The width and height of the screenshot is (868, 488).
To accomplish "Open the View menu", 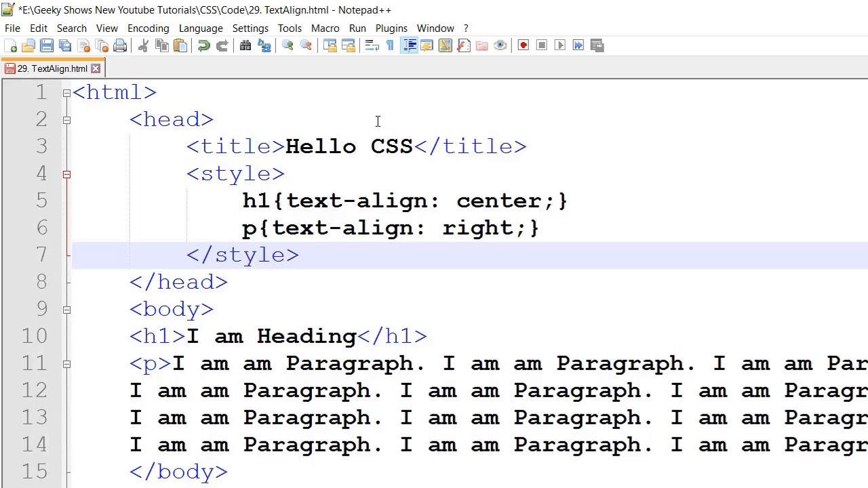I will [107, 28].
